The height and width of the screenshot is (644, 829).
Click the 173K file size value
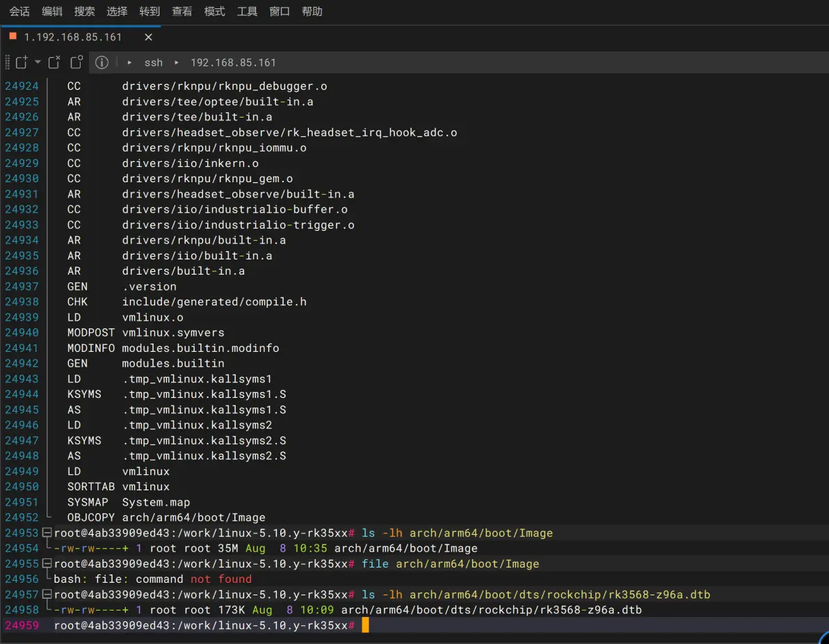coord(232,610)
